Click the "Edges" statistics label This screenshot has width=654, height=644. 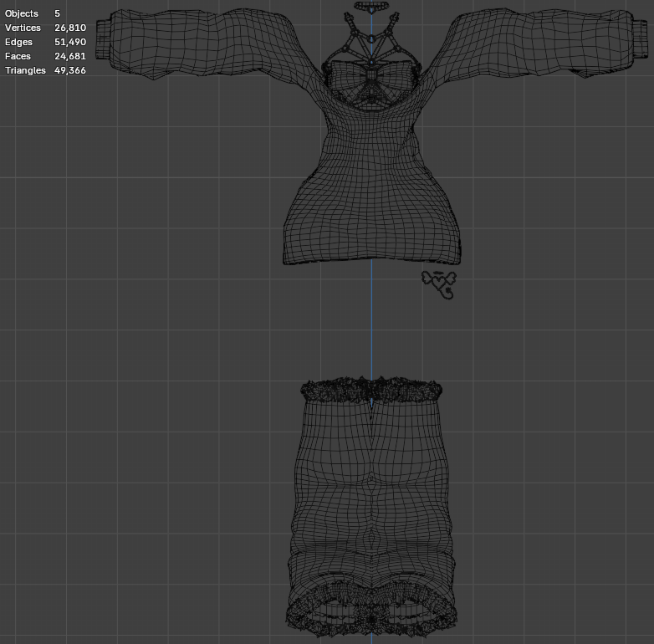click(x=18, y=42)
